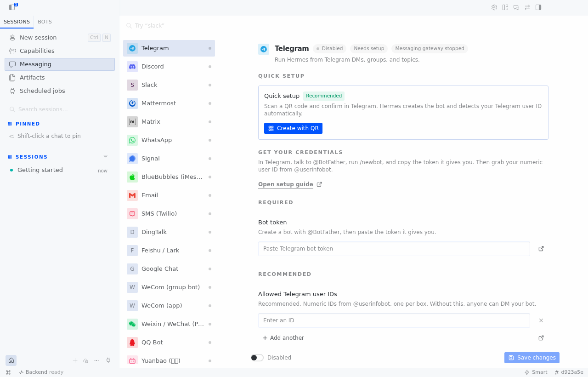Select Slack in the platform list
The width and height of the screenshot is (588, 377).
coord(169,85)
